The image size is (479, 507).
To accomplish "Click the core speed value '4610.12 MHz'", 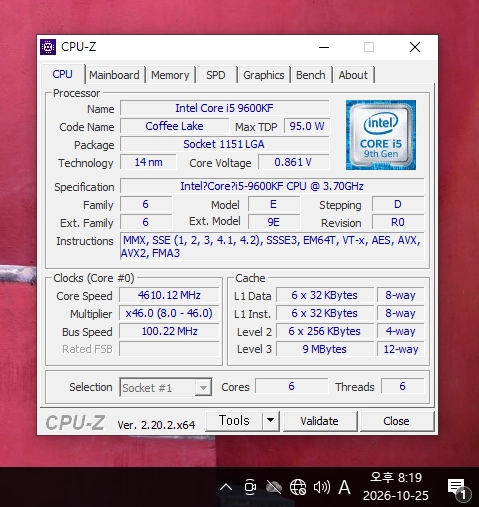I will click(x=169, y=295).
